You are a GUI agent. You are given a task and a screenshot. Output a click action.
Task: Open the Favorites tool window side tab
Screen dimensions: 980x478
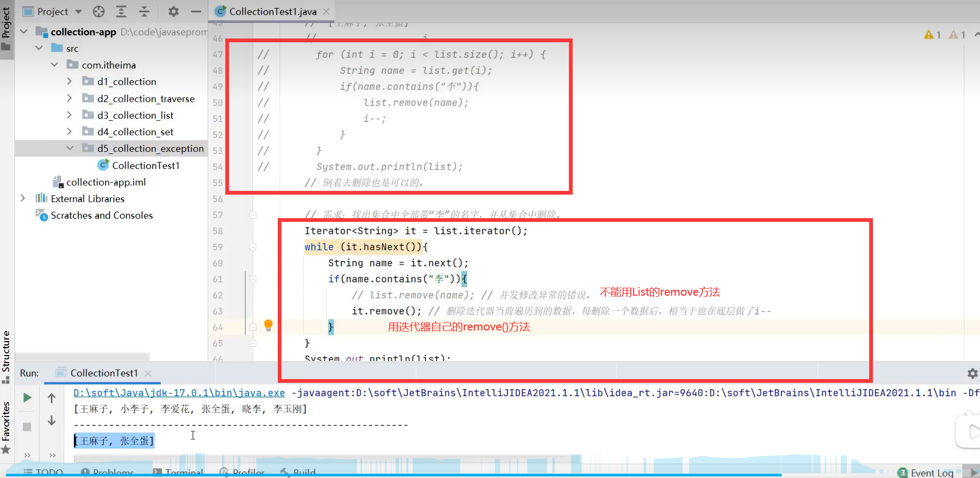(6, 428)
